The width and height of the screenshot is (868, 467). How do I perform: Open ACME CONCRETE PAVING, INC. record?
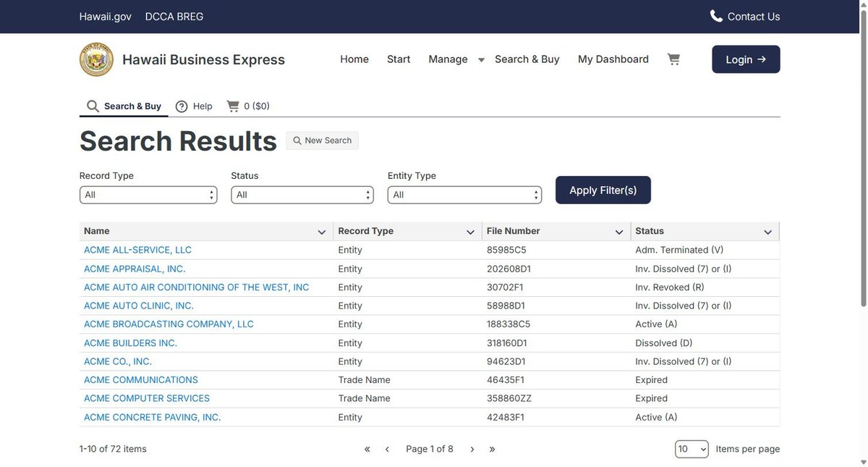152,417
